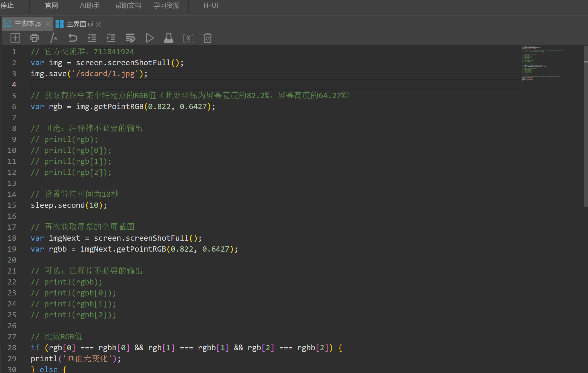Click the commented '// printl(rgb[2]);' line
Viewport: 588px width, 373px height.
click(71, 172)
